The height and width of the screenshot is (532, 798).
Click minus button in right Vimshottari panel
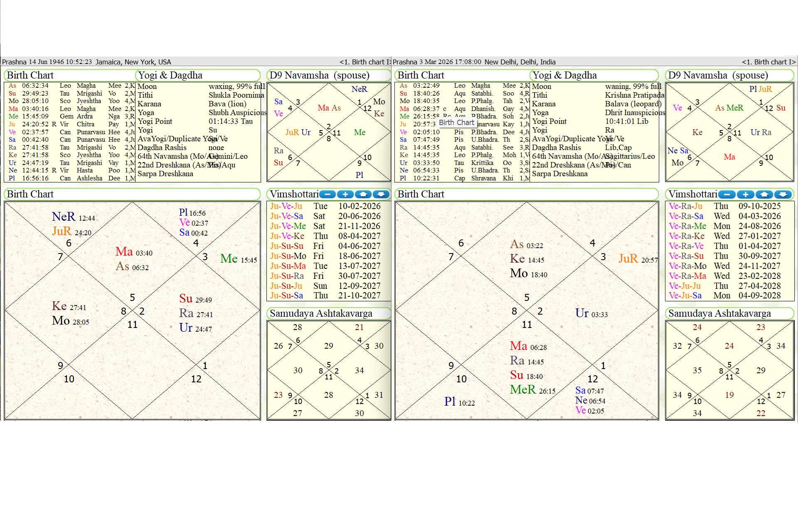[x=727, y=194]
